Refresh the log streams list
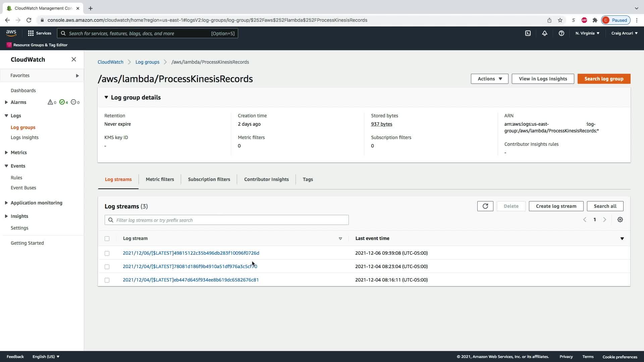The image size is (644, 362). (485, 206)
